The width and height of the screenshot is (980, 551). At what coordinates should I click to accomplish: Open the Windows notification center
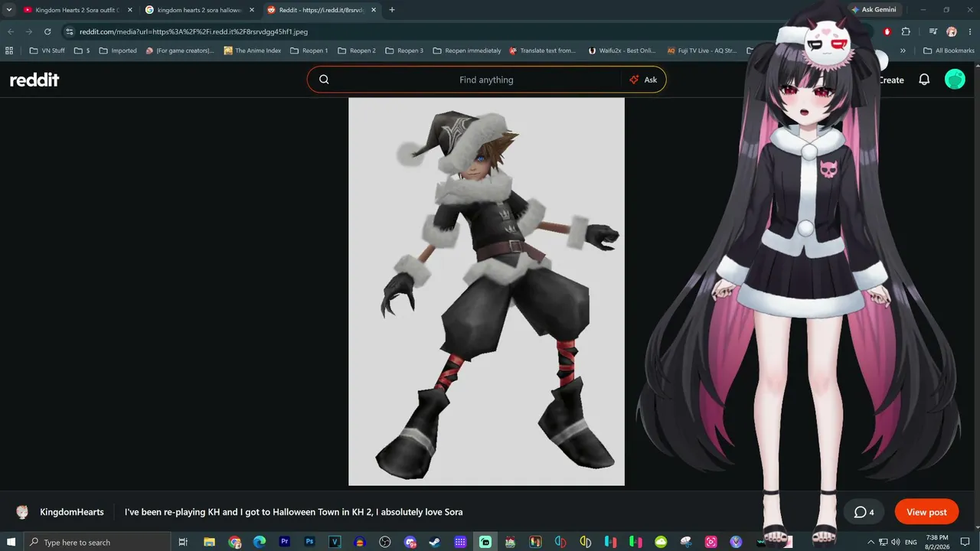(965, 542)
